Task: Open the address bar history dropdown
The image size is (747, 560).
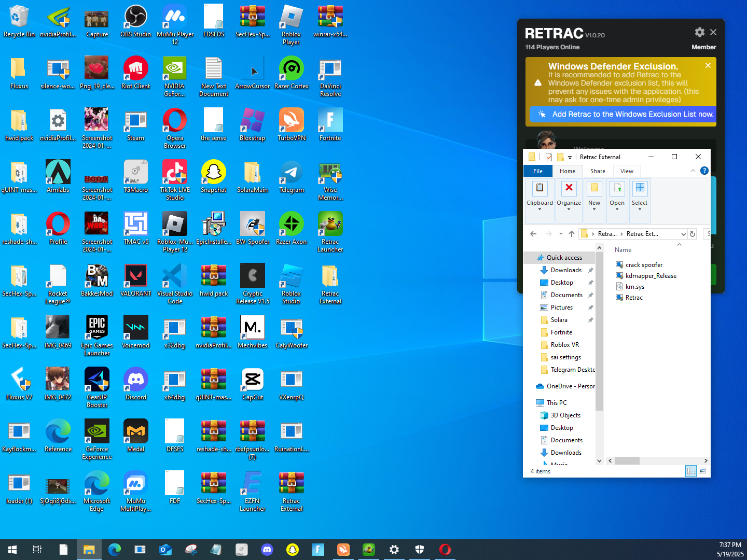Action: pyautogui.click(x=684, y=234)
